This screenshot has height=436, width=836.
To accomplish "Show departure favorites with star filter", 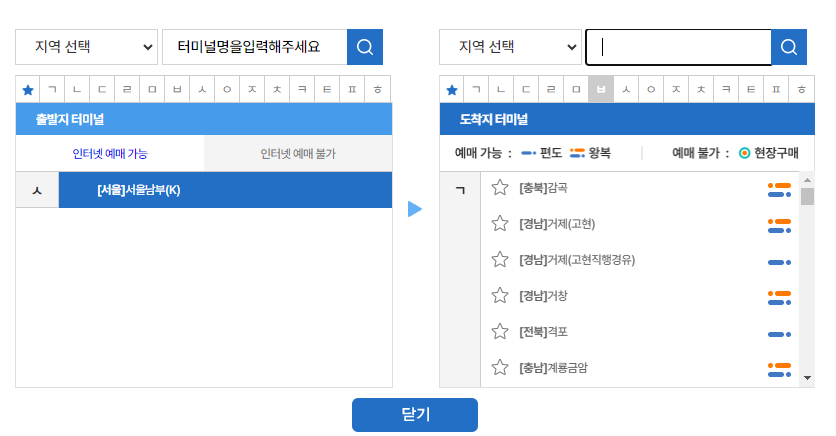I will point(28,90).
